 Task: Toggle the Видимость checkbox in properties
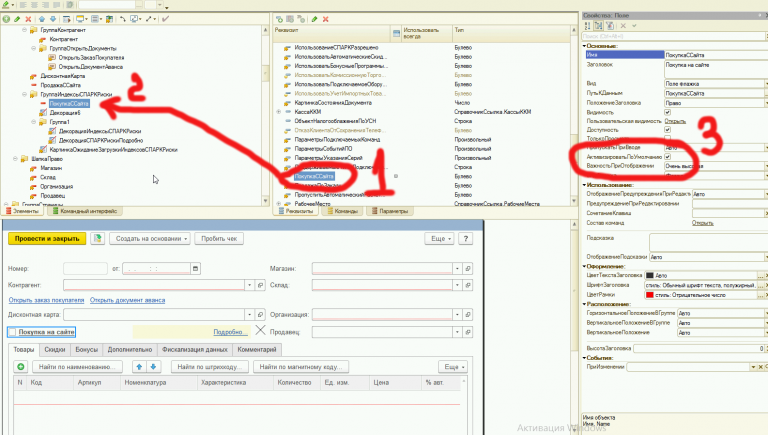668,112
